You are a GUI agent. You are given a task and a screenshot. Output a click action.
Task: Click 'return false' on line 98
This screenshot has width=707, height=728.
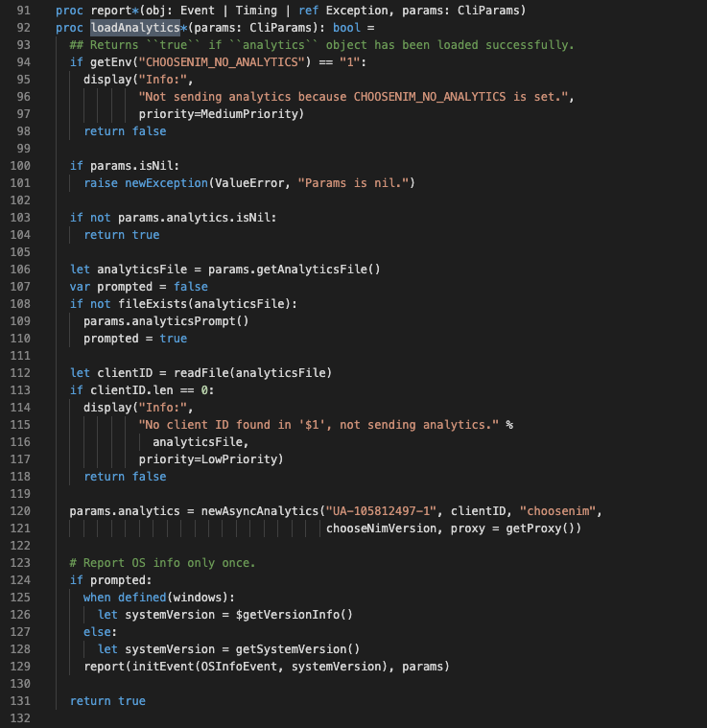[125, 131]
